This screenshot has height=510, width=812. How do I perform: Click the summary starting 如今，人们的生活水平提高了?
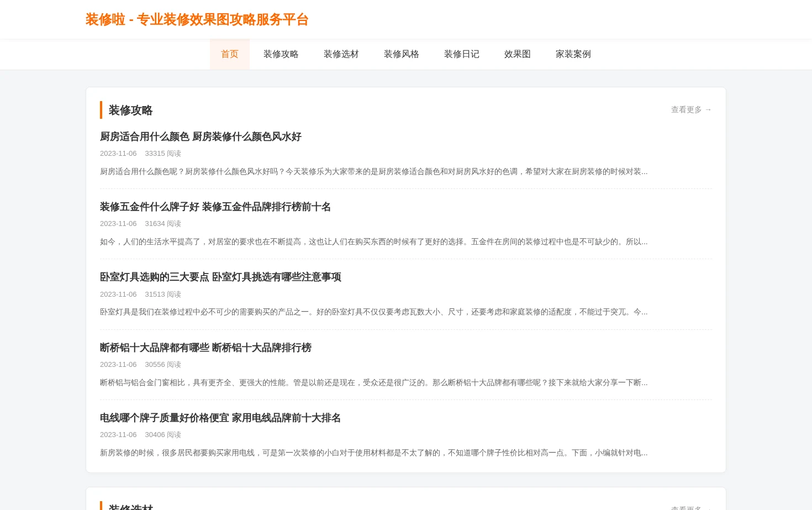pyautogui.click(x=374, y=242)
